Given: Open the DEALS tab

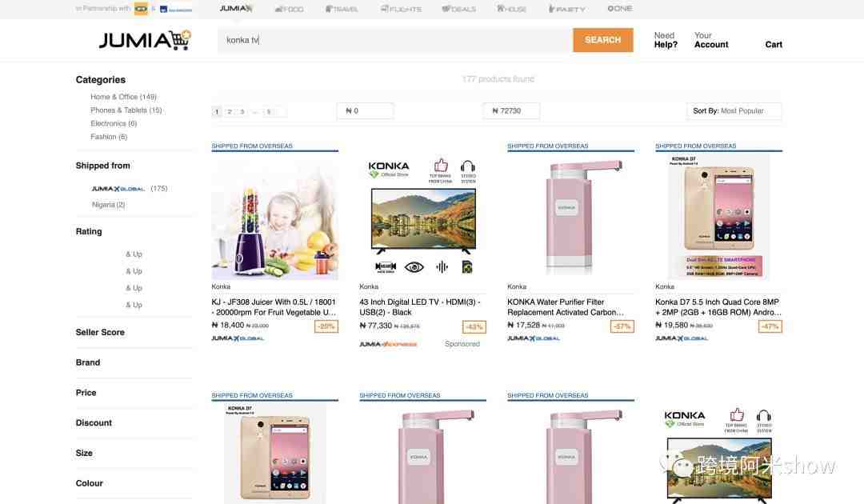Looking at the screenshot, I should [x=459, y=9].
